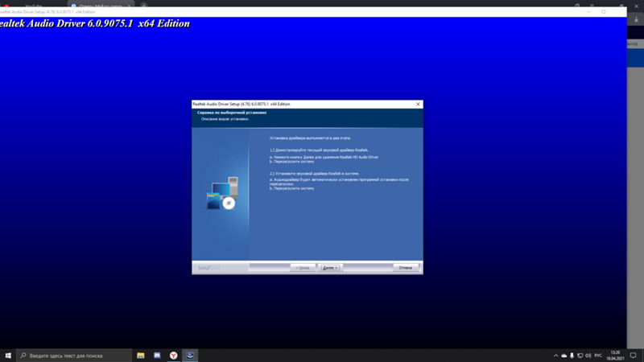
Task: Click the taskbar search box
Action: (74, 356)
